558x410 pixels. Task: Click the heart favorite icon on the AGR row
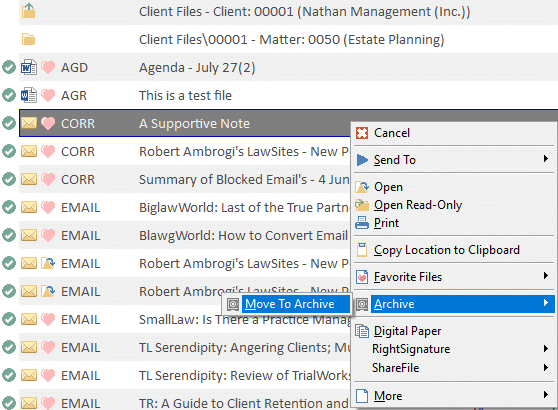tap(48, 95)
